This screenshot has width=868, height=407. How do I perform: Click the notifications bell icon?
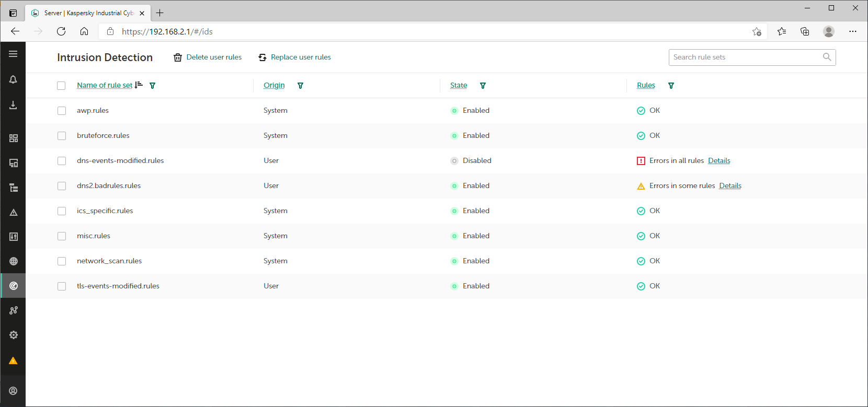coord(13,79)
